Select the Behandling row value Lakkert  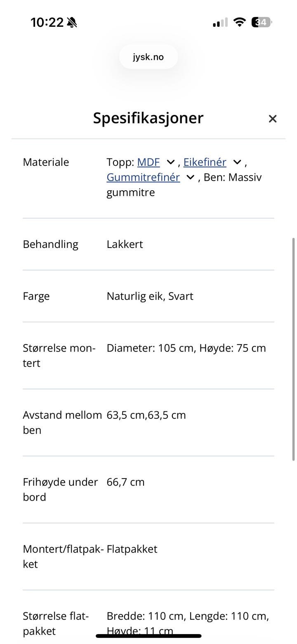tap(125, 244)
